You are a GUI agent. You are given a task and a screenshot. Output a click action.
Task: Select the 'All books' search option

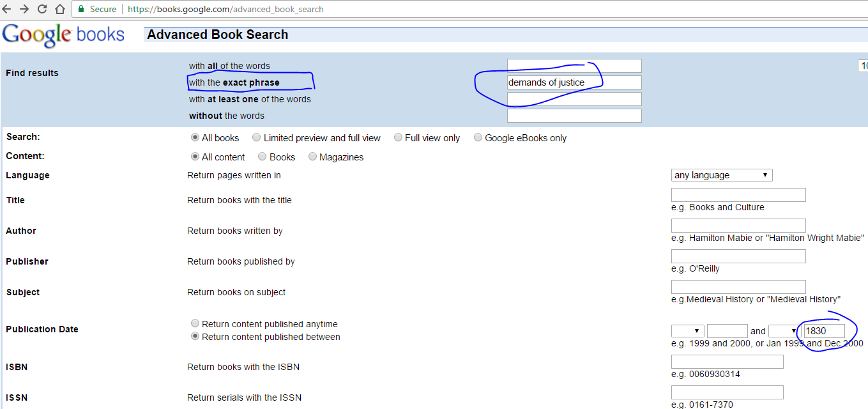(x=195, y=137)
